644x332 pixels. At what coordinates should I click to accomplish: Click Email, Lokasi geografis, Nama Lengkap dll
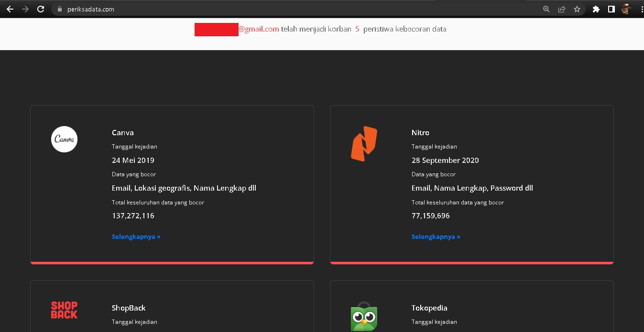pos(184,188)
